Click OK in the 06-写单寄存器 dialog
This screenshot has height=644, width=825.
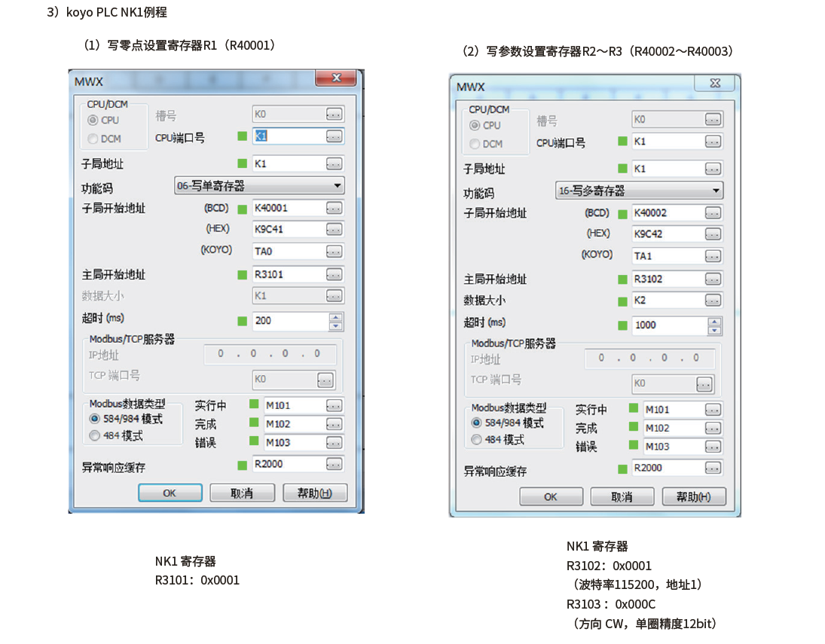click(x=170, y=493)
